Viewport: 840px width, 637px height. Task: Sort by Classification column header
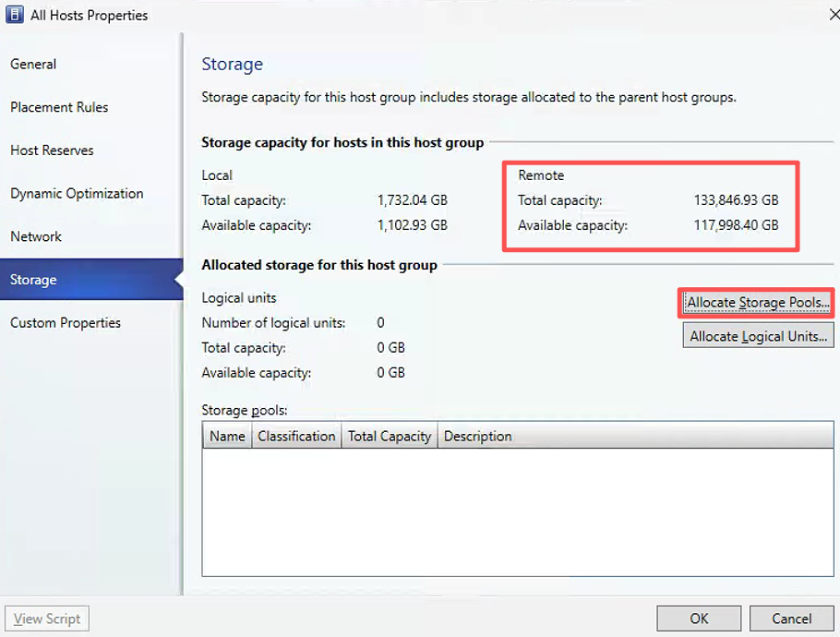[296, 436]
